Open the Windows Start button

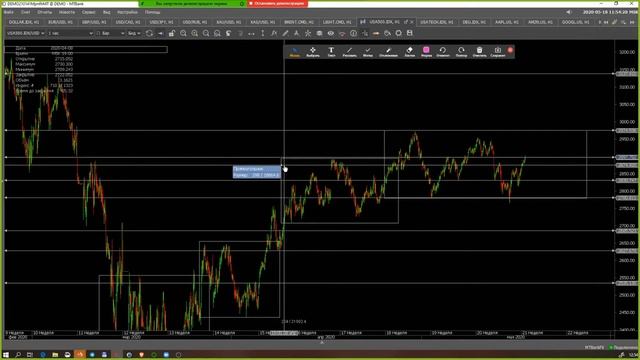(6, 355)
